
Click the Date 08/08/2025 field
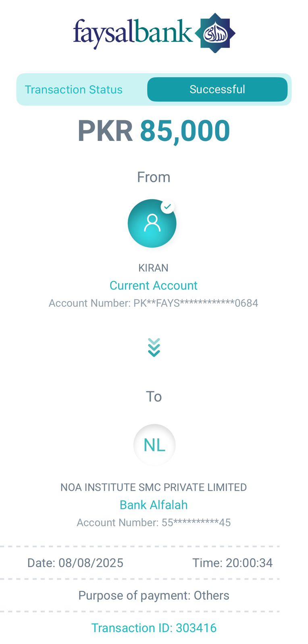[75, 563]
